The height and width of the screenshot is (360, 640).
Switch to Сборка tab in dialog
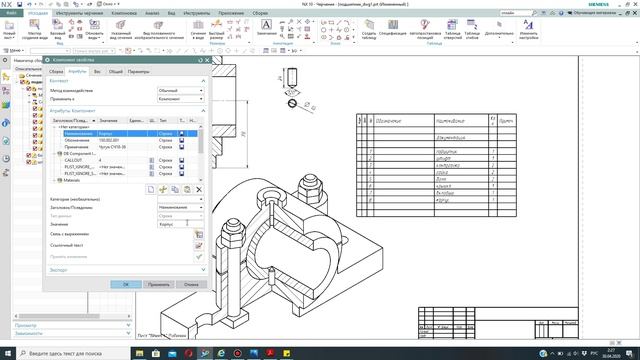(56, 71)
